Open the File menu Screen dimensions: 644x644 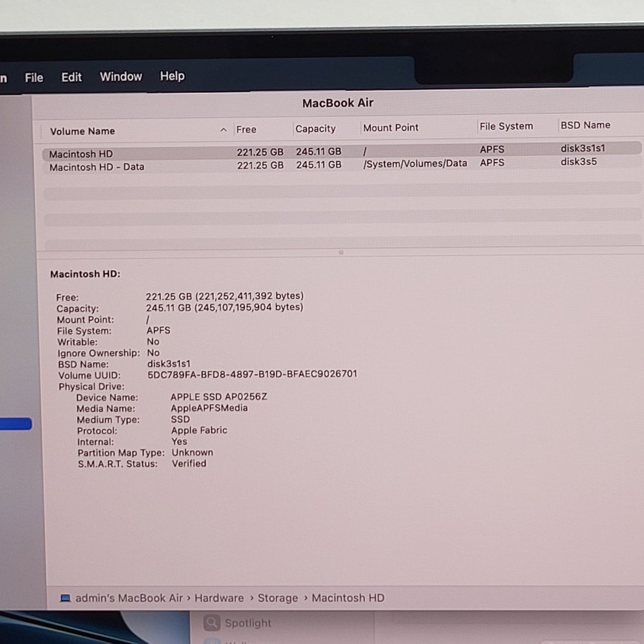point(34,78)
